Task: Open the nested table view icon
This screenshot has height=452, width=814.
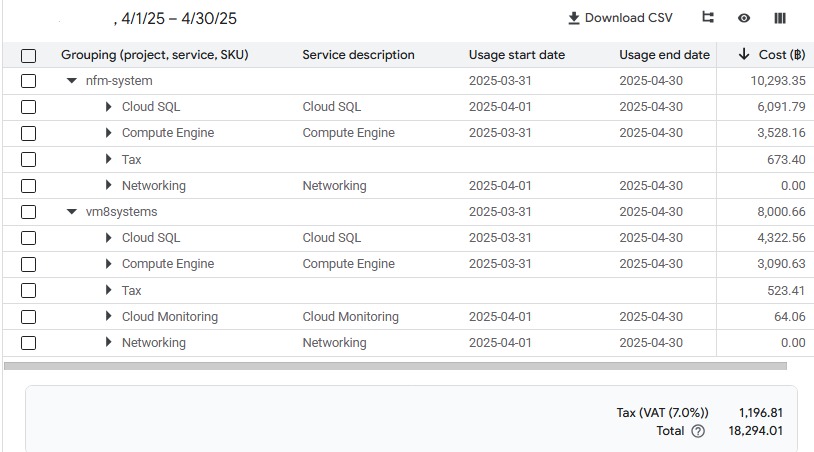Action: (708, 18)
